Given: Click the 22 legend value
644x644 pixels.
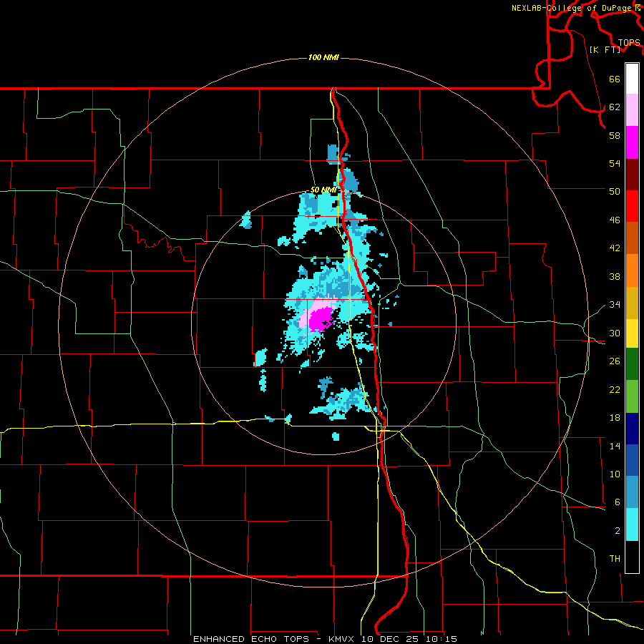Looking at the screenshot, I should 615,389.
